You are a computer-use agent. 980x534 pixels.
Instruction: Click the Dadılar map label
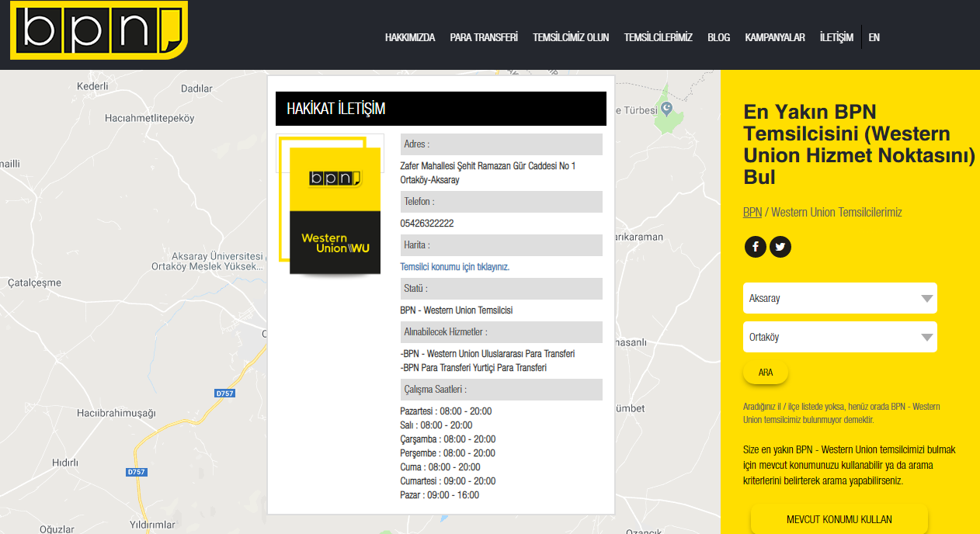(x=196, y=88)
